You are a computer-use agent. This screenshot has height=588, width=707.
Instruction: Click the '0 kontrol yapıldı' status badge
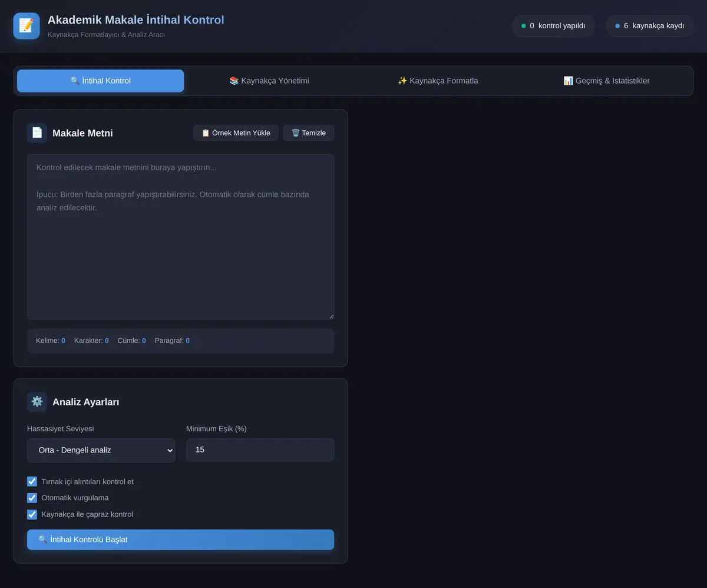(x=553, y=26)
